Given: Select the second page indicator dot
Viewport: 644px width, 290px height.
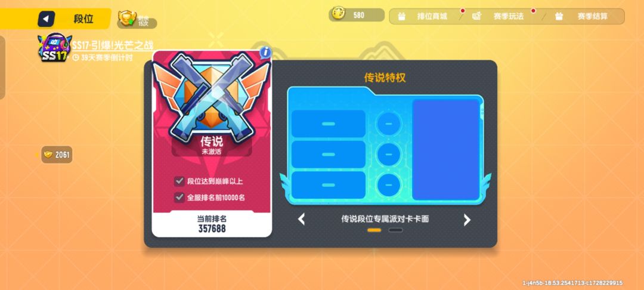Looking at the screenshot, I should coord(395,230).
